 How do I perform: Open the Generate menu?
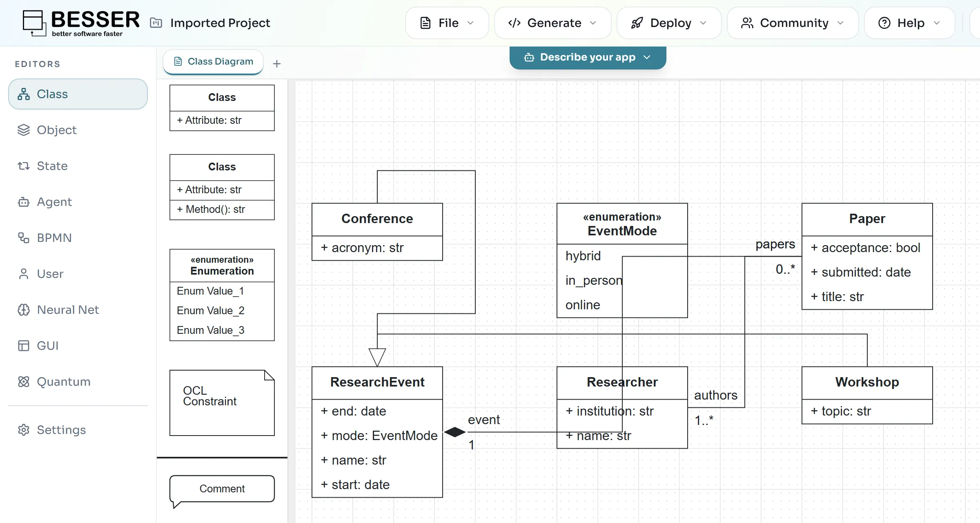pos(553,23)
